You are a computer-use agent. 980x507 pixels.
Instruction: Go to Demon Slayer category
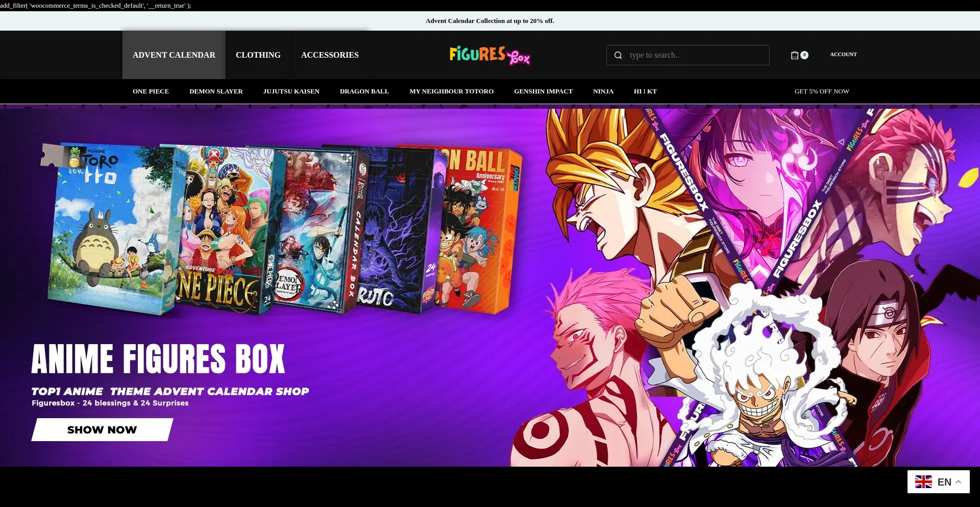[216, 91]
